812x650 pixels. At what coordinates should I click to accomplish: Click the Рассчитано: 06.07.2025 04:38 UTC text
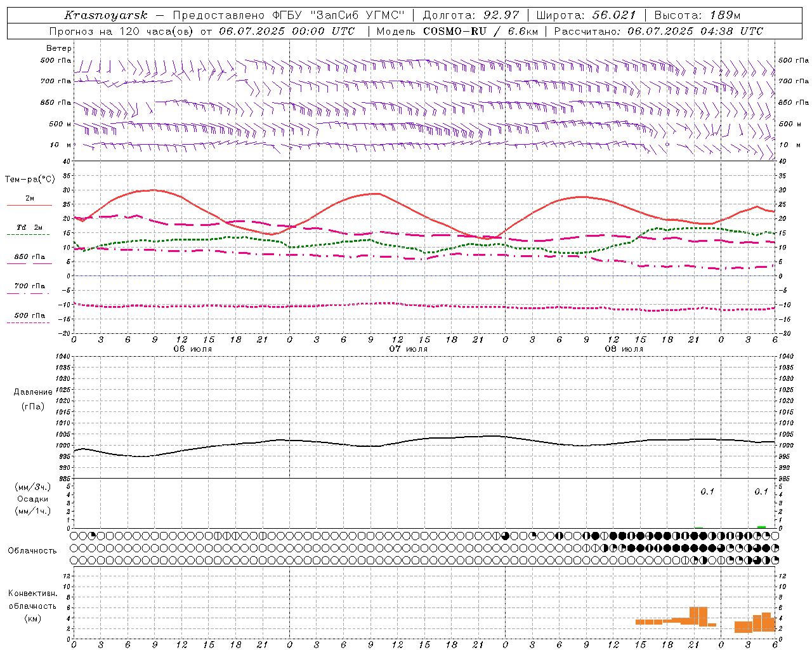pyautogui.click(x=658, y=31)
